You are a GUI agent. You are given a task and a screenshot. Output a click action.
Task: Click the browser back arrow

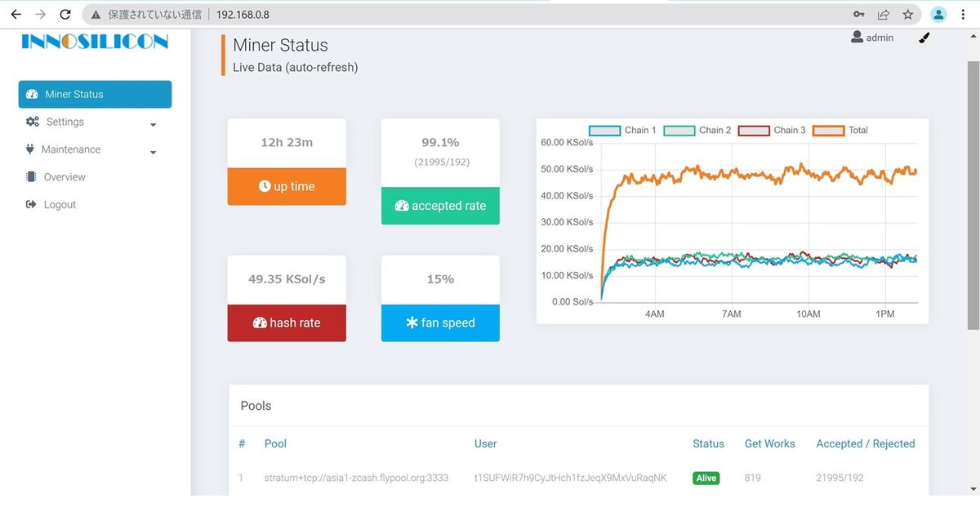[16, 15]
